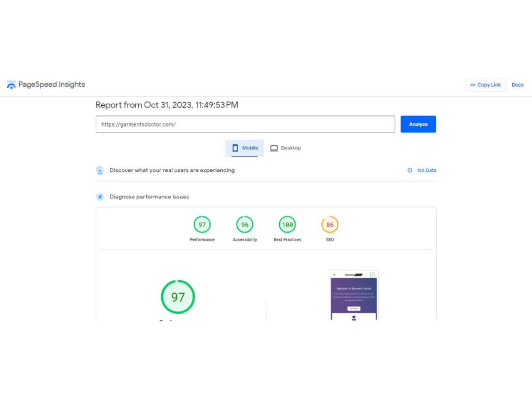Click the Copy Link button

pyautogui.click(x=486, y=85)
